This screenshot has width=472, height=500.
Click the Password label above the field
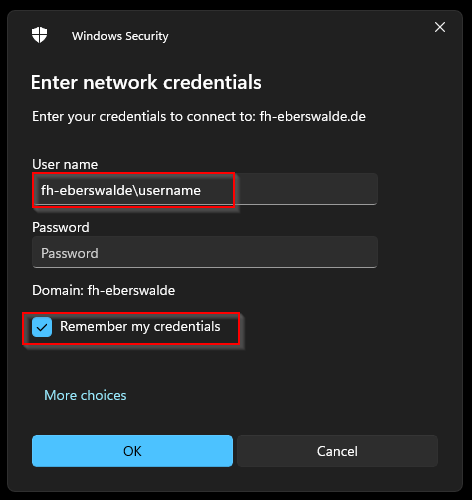pos(61,227)
